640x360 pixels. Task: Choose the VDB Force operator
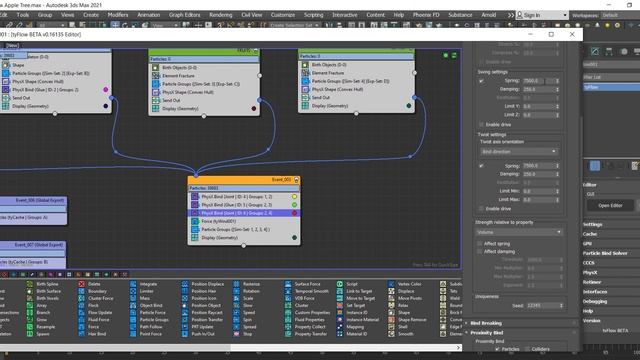[x=300, y=298]
